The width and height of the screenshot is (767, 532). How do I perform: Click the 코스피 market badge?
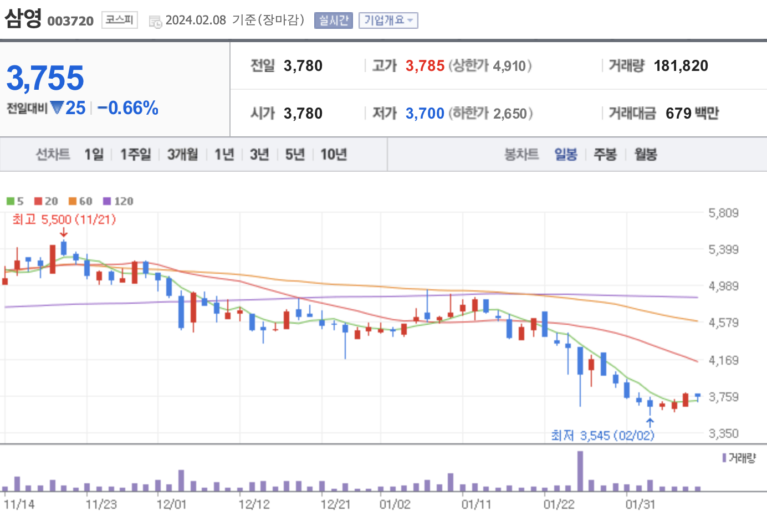119,20
